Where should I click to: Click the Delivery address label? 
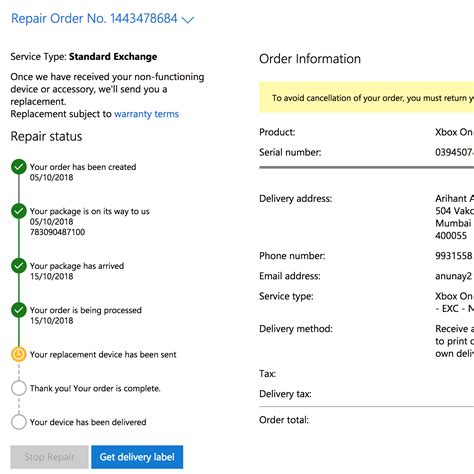pos(296,199)
